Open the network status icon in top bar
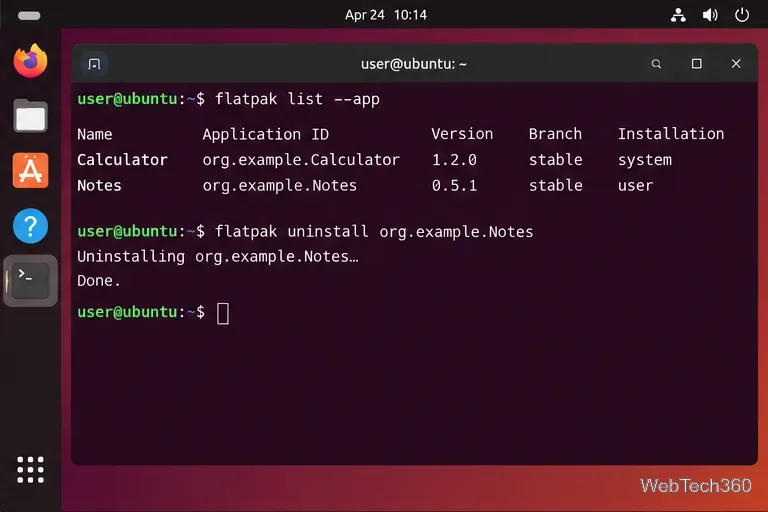 click(x=678, y=15)
